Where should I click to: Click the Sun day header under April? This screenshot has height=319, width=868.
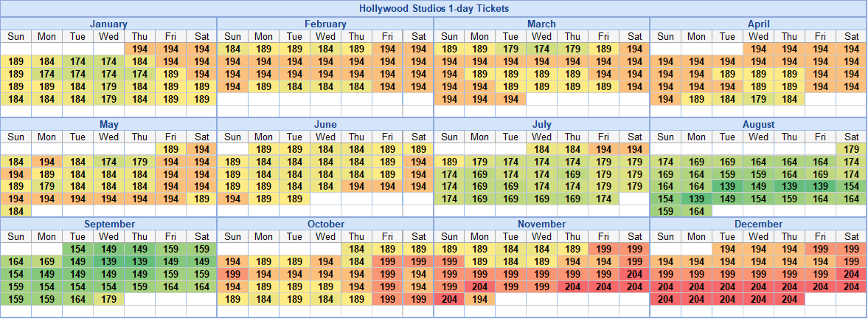point(665,36)
